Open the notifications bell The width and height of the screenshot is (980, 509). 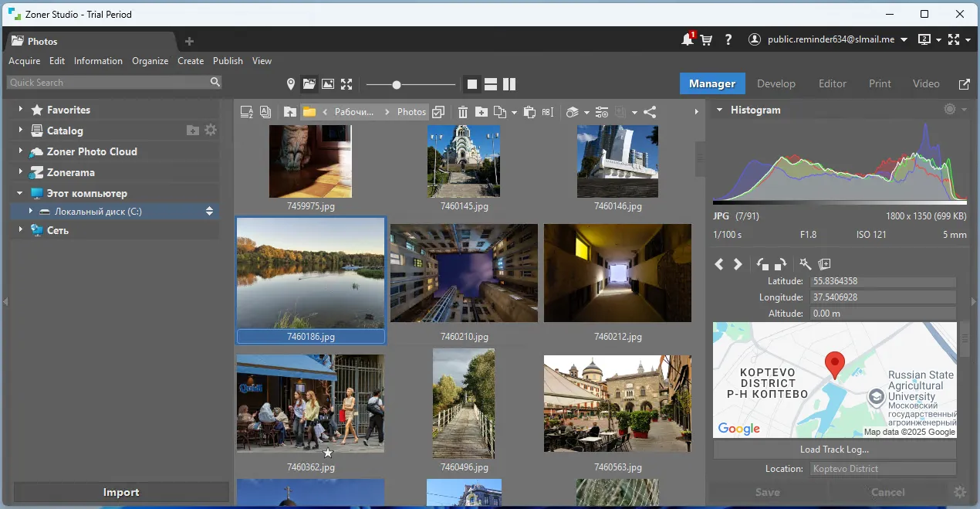click(688, 40)
